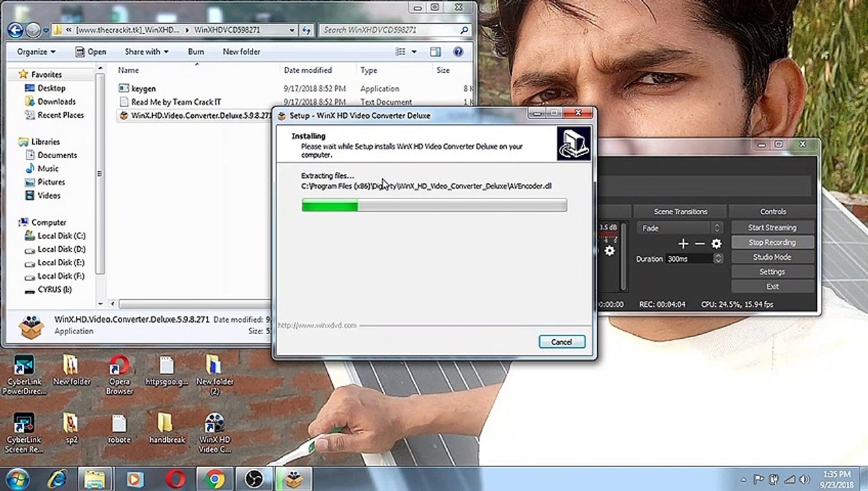Viewport: 868px width, 491px height.
Task: Open Local Disk (D:)
Action: click(55, 250)
